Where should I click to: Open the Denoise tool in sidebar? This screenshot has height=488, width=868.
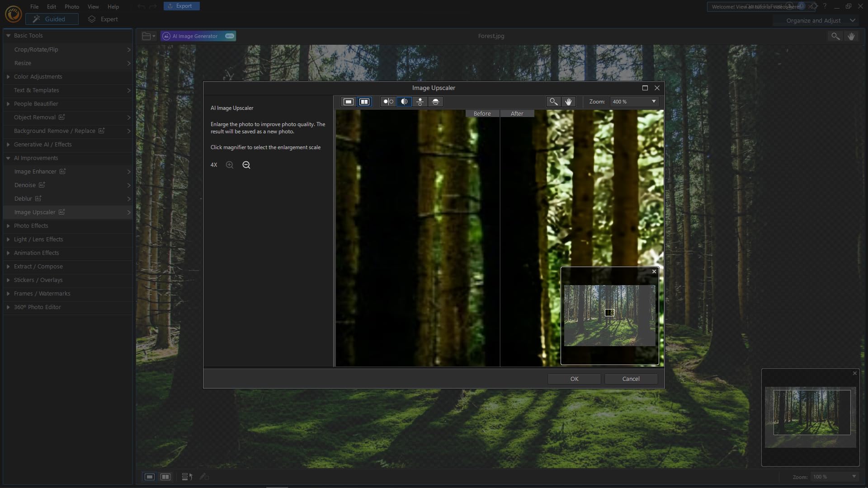25,185
